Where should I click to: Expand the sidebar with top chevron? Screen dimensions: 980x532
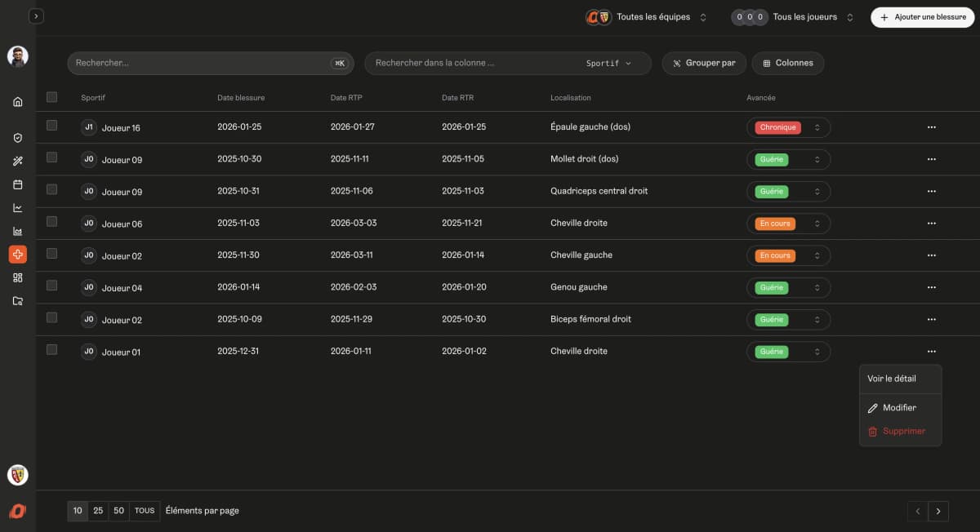click(36, 16)
